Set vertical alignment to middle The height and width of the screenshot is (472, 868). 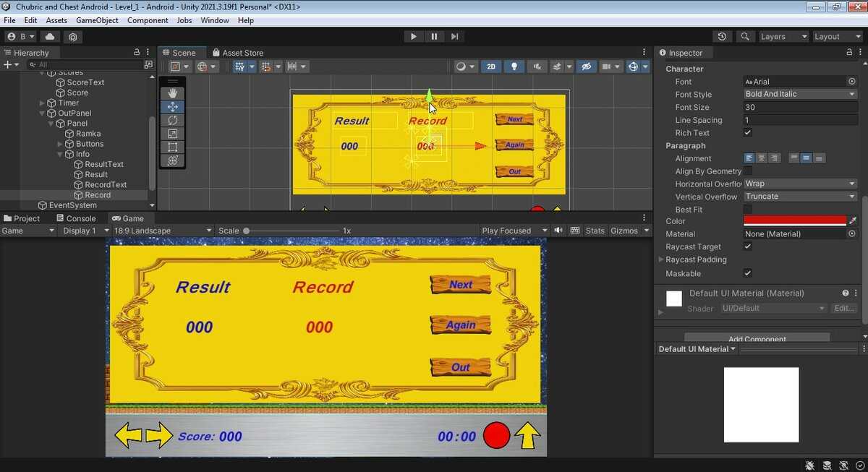coord(806,158)
